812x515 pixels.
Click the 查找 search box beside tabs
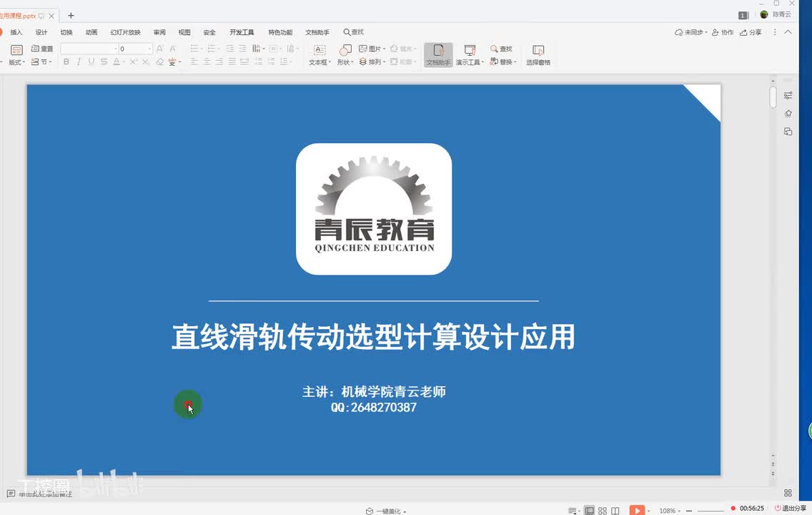point(354,32)
